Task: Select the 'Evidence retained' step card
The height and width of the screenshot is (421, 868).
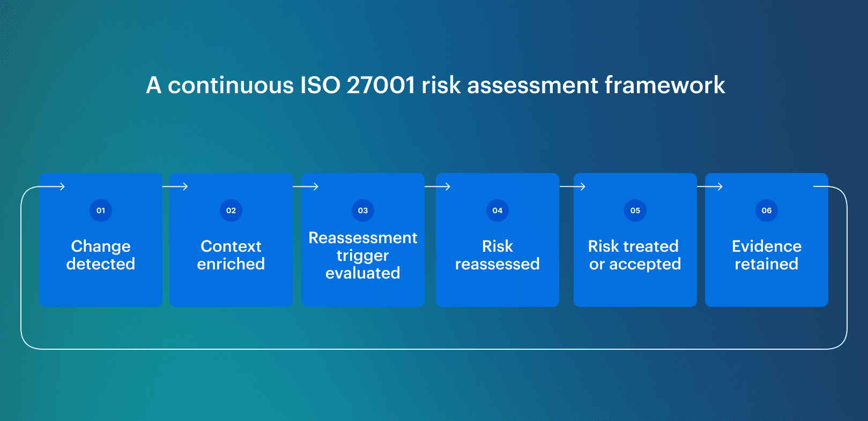Action: tap(767, 240)
